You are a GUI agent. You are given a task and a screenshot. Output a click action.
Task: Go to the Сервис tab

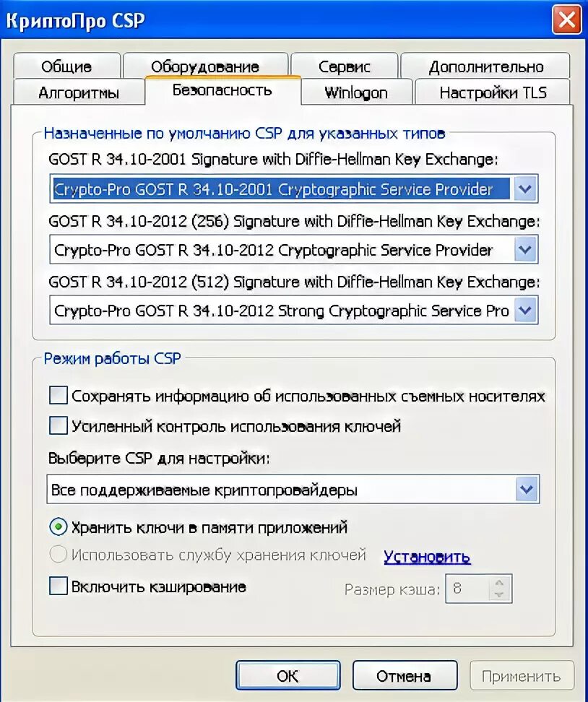point(344,66)
